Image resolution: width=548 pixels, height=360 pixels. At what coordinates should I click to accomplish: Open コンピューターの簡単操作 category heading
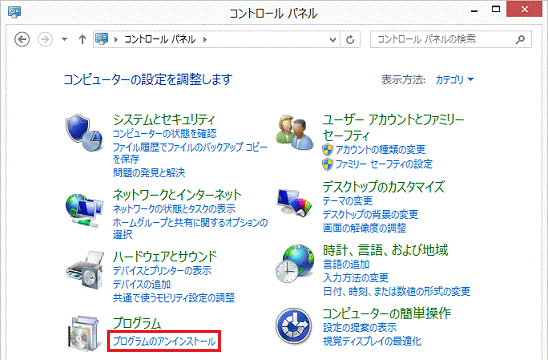(386, 313)
